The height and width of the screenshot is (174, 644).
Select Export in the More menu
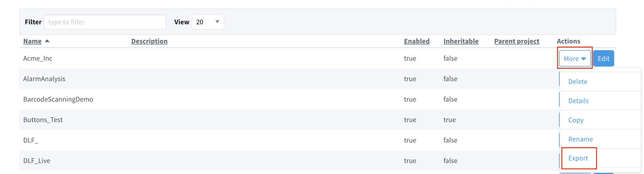coord(578,158)
